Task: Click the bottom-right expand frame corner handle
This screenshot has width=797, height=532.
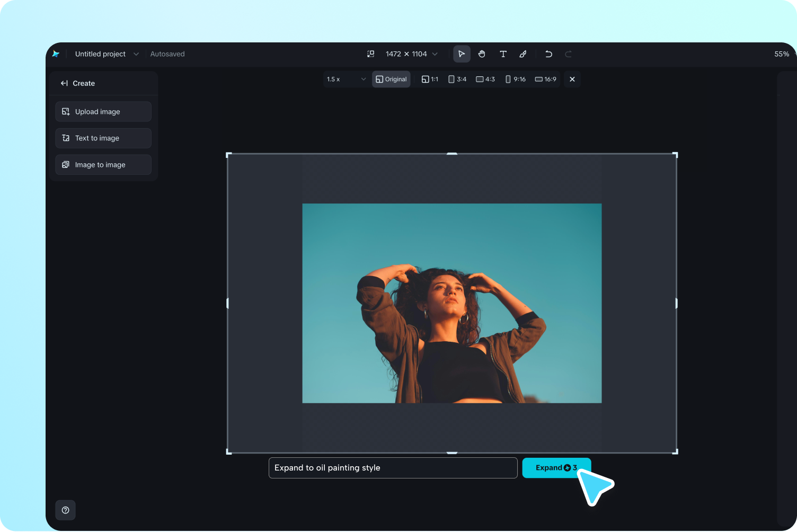Action: 676,452
